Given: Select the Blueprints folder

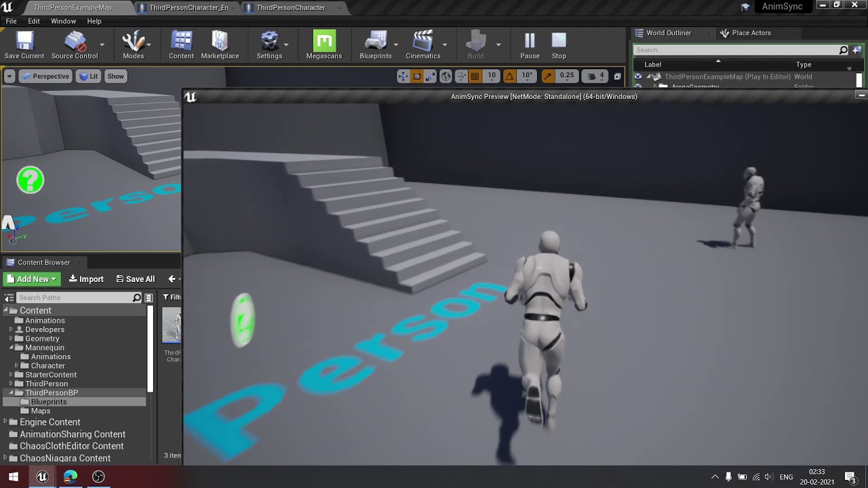Looking at the screenshot, I should (49, 402).
